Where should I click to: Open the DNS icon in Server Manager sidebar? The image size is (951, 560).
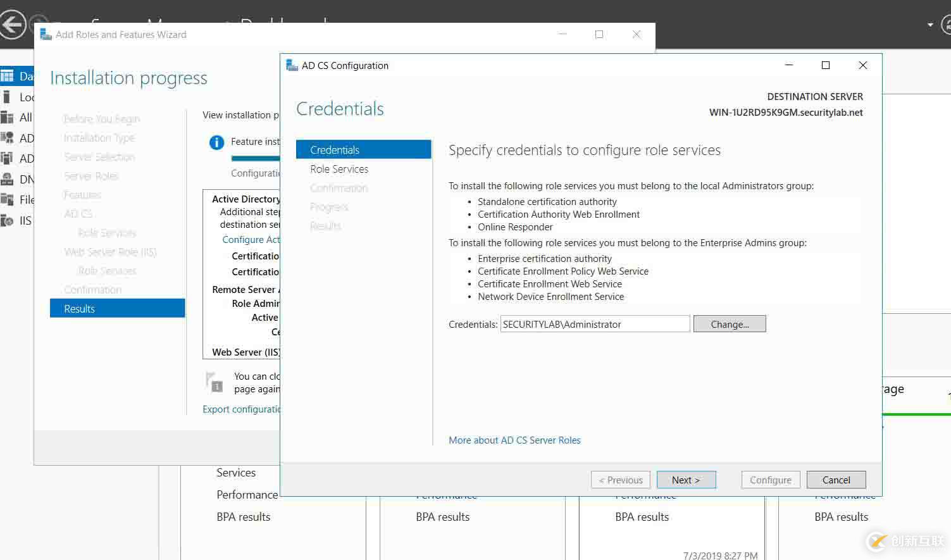point(7,179)
